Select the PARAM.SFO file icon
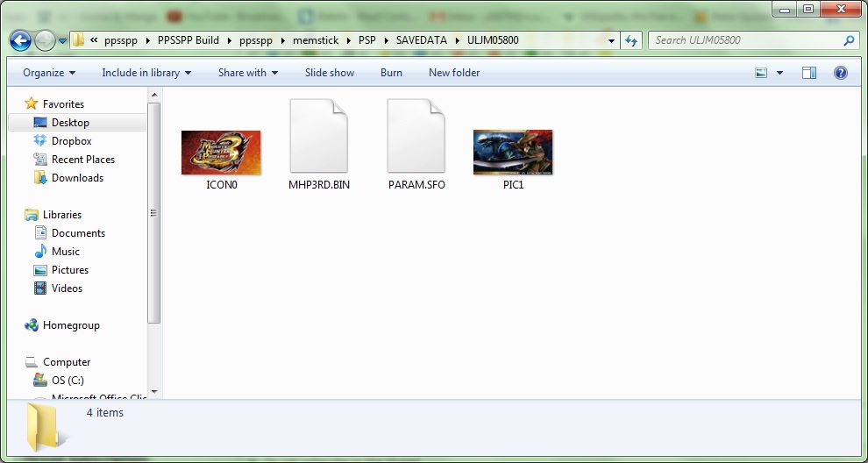868x463 pixels. [416, 137]
